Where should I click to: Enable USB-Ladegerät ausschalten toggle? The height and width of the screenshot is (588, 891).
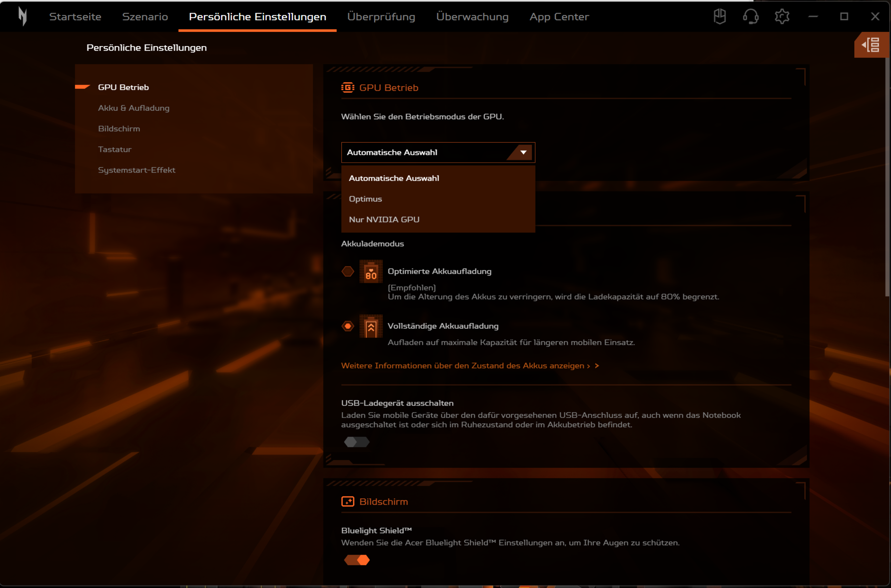point(356,442)
